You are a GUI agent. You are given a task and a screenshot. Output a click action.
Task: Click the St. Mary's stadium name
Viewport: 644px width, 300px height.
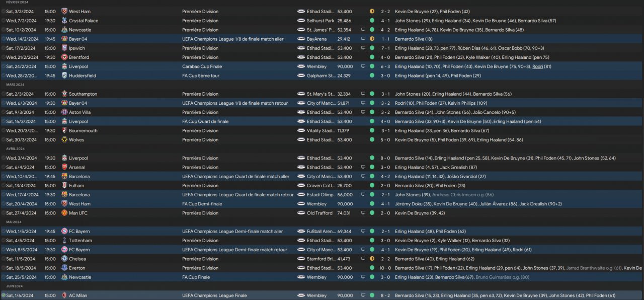click(321, 94)
